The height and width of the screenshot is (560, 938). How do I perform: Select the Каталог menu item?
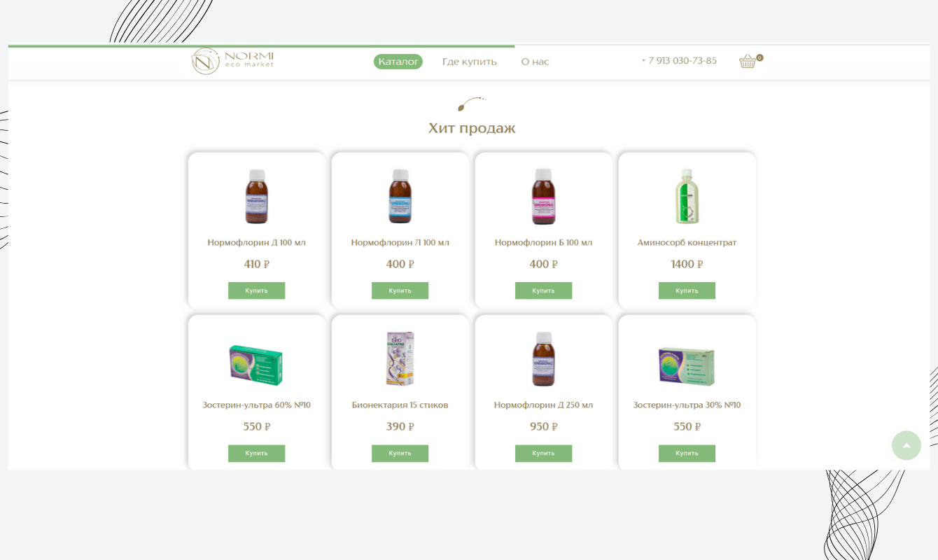tap(398, 62)
